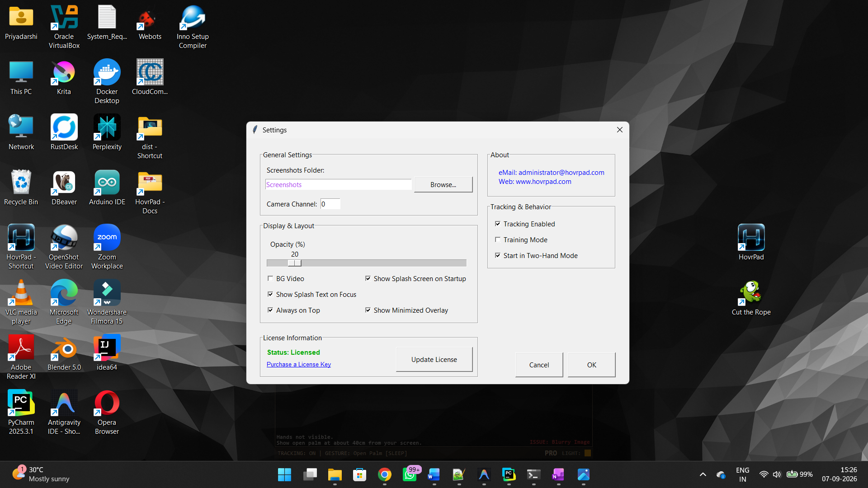868x488 pixels.
Task: Click Cancel in Settings dialog
Action: click(x=539, y=365)
